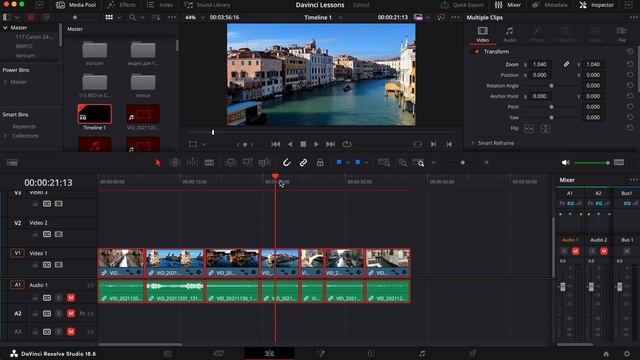
Task: Solo the Audio 1 track
Action: [59, 298]
